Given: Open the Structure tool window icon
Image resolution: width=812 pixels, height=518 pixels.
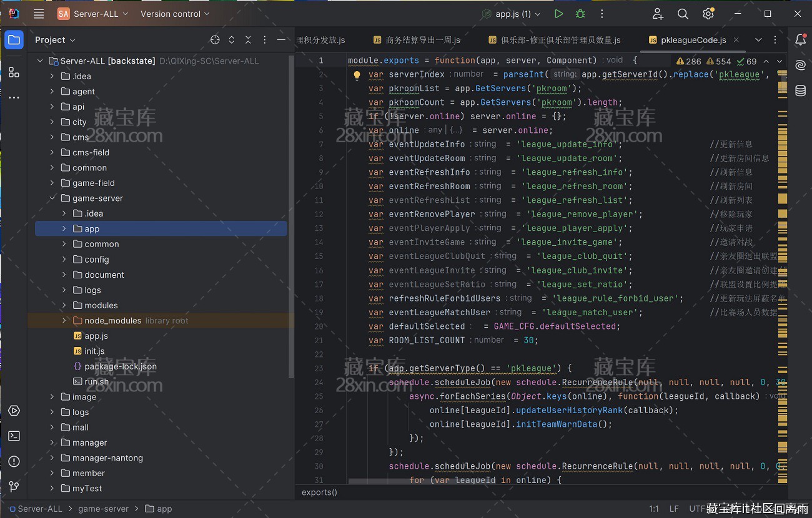Looking at the screenshot, I should 14,72.
